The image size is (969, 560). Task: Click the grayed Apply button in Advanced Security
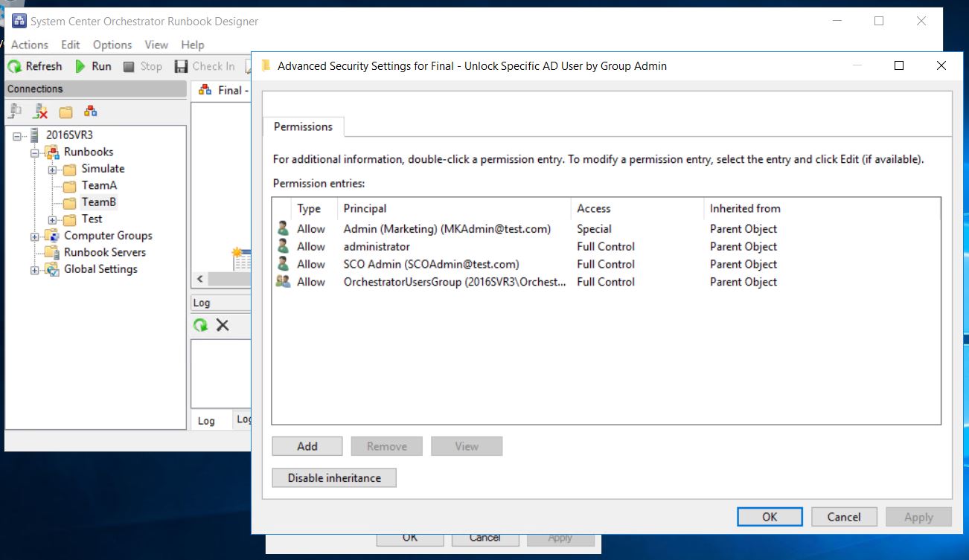pyautogui.click(x=918, y=517)
